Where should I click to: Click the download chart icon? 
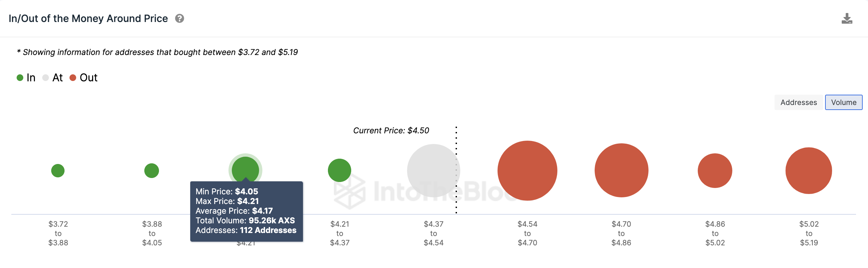coord(846,19)
